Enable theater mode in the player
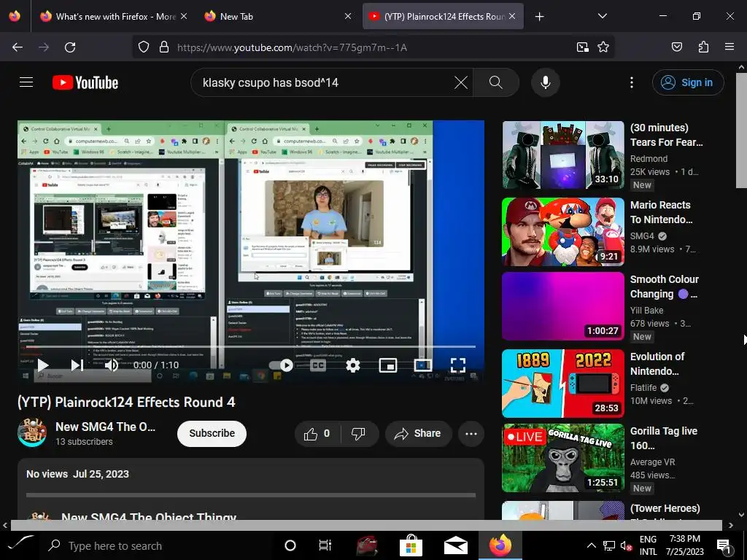Viewport: 747px width, 560px height. coord(423,365)
